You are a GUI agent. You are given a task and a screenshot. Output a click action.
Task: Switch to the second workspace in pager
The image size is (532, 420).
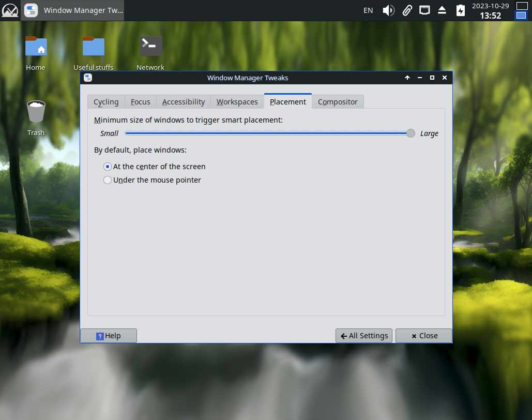(521, 16)
